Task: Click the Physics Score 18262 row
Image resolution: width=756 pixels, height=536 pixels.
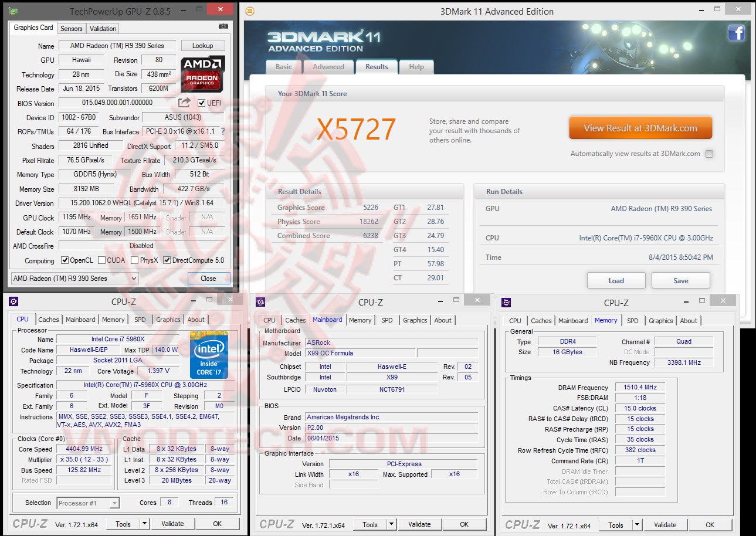Action: pos(327,222)
